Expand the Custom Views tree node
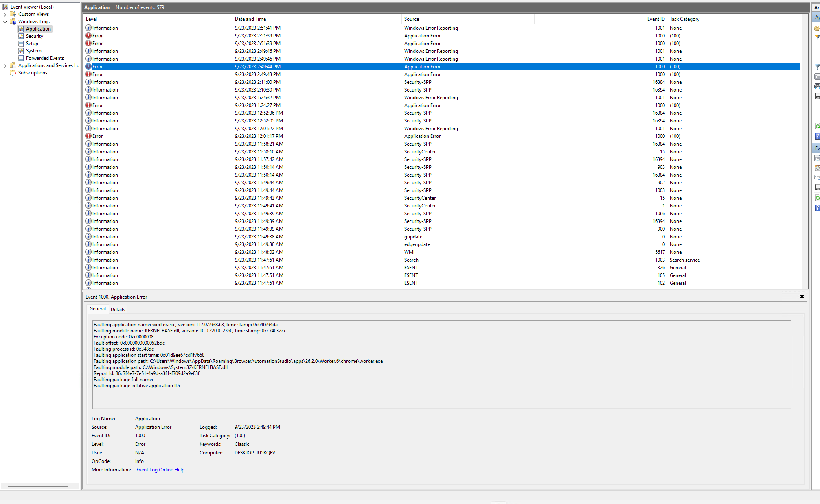This screenshot has width=820, height=504. click(x=5, y=14)
